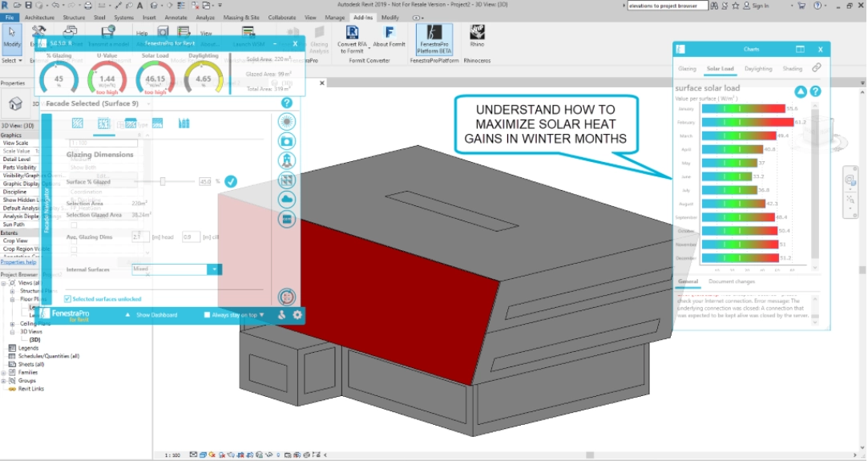Click the cart icon in Revit title bar
The image size is (868, 461).
801,6
